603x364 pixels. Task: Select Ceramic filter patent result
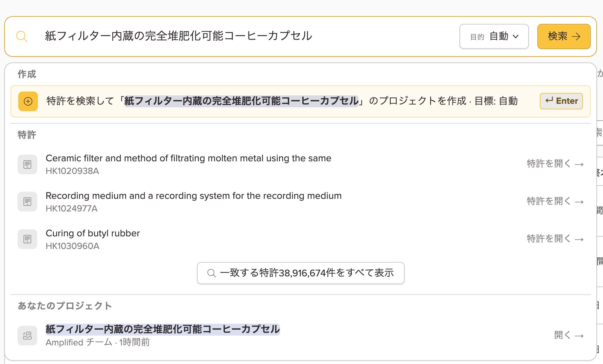[x=300, y=164]
